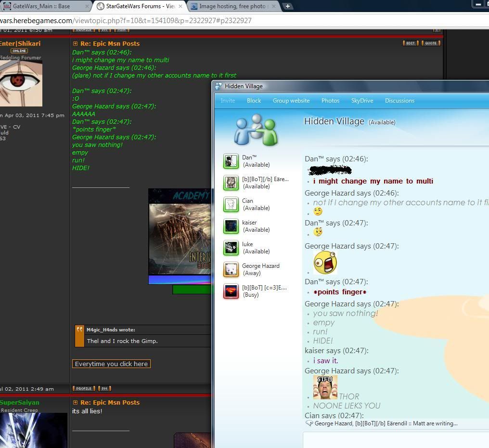Click the Block option in messenger toolbar

pyautogui.click(x=254, y=101)
